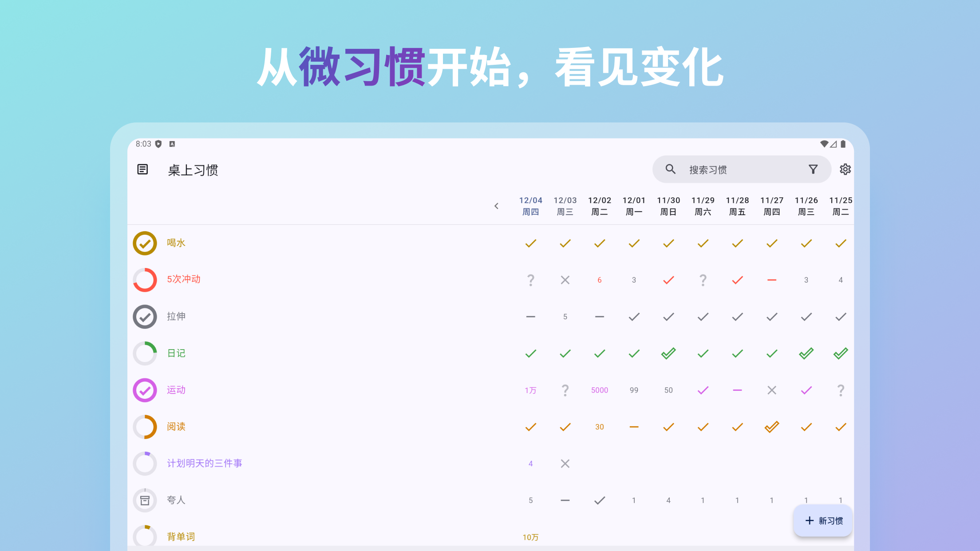Toggle 日记 checkmark under 12/03

tap(565, 354)
